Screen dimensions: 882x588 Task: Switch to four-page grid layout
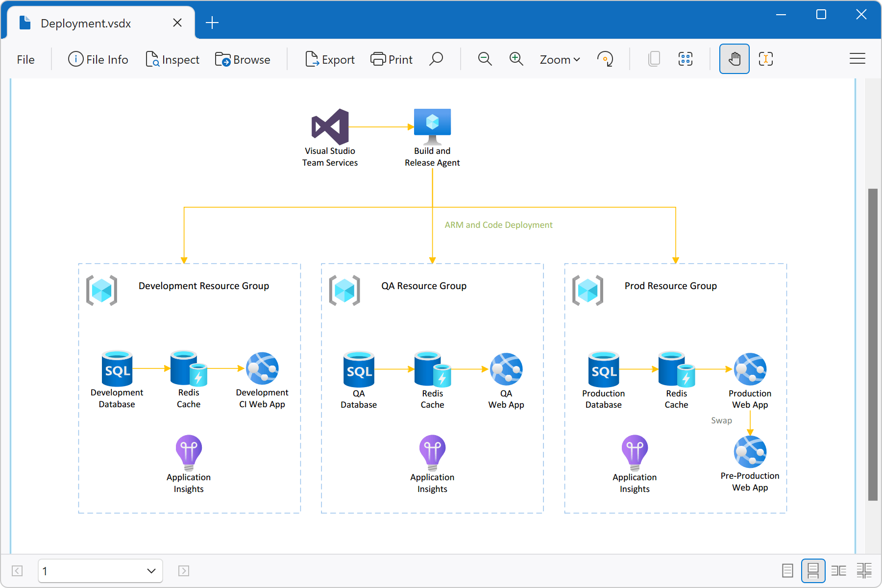coord(864,571)
